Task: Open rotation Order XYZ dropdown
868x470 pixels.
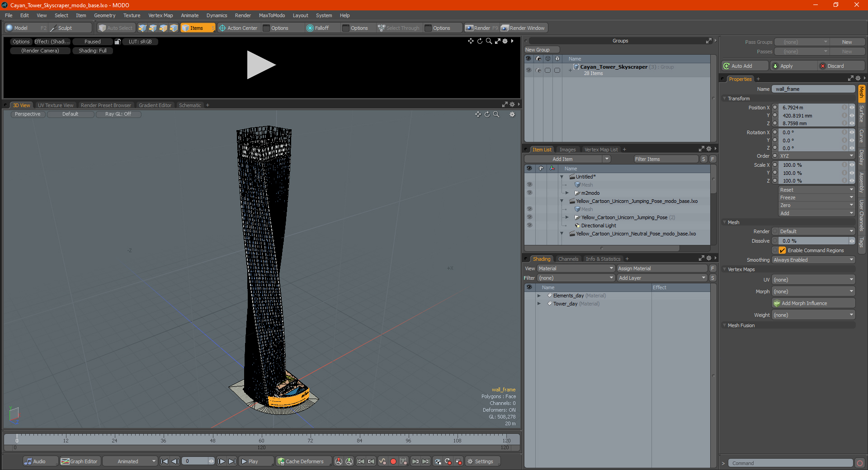Action: click(816, 156)
